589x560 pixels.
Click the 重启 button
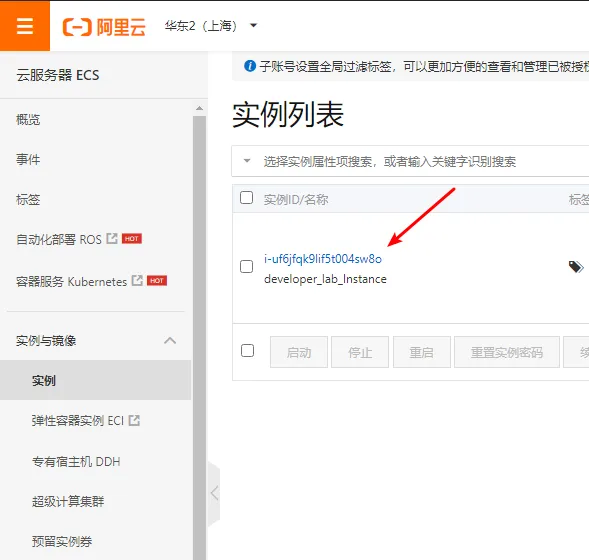[421, 352]
